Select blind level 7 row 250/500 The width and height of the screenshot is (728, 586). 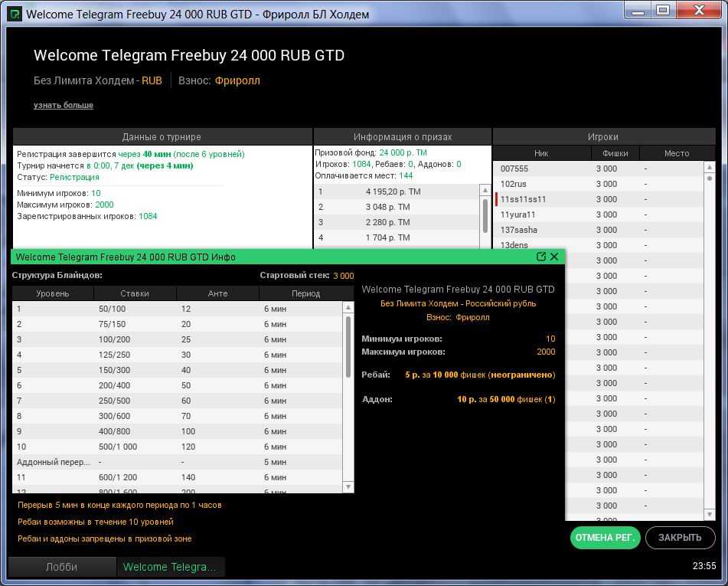178,401
